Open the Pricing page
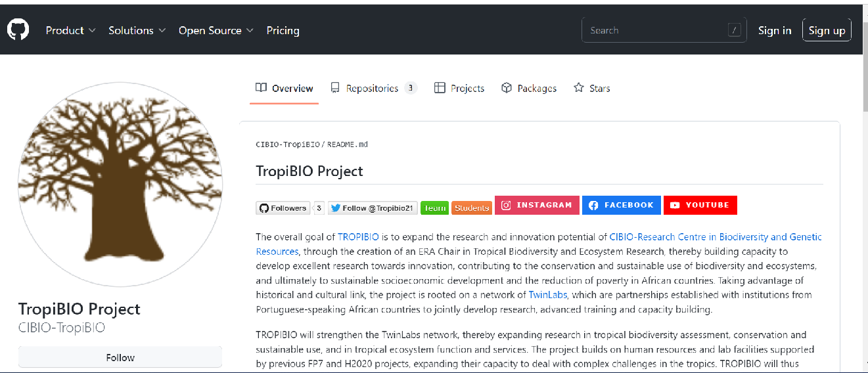This screenshot has height=373, width=868. click(283, 30)
